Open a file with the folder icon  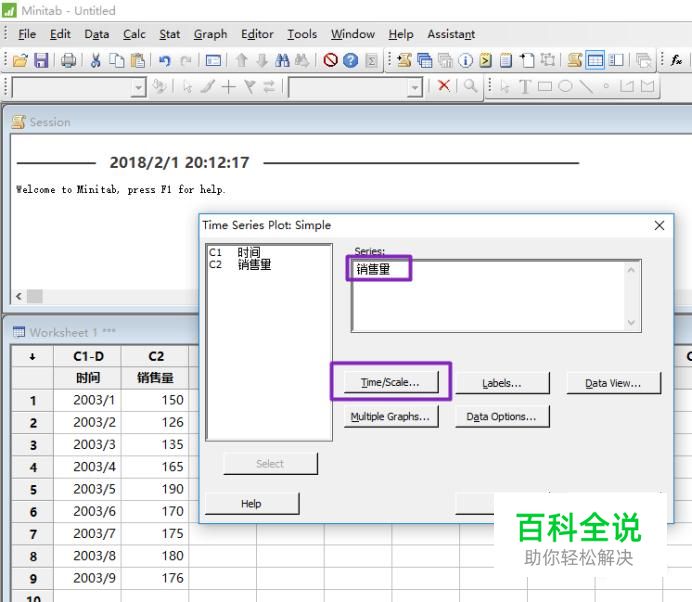point(20,60)
